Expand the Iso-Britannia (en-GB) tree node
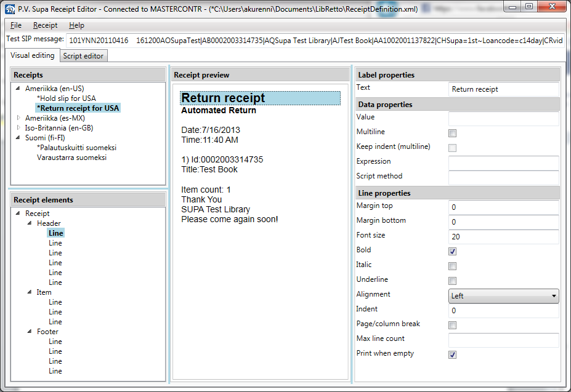Image resolution: width=571 pixels, height=392 pixels. [19, 128]
